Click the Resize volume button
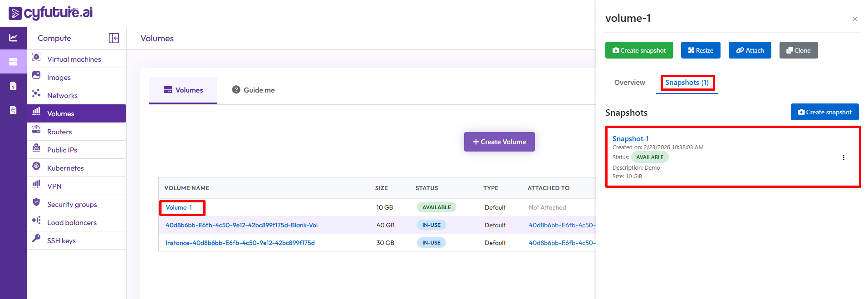868x299 pixels. (x=700, y=50)
